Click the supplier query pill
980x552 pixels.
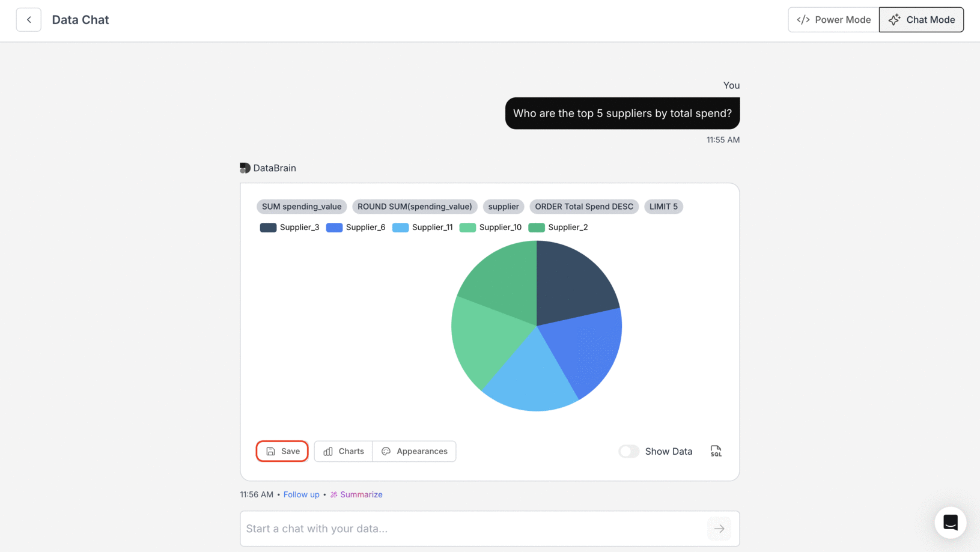click(503, 206)
